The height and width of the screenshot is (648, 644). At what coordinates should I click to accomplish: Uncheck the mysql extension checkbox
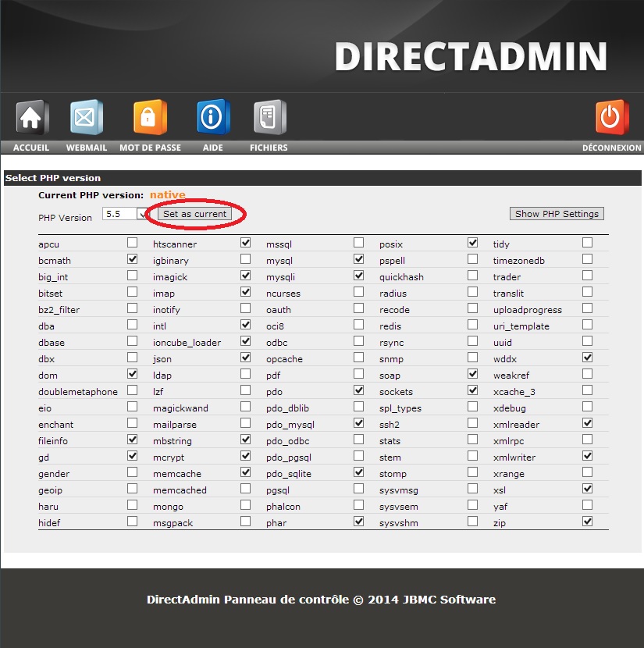pyautogui.click(x=358, y=259)
